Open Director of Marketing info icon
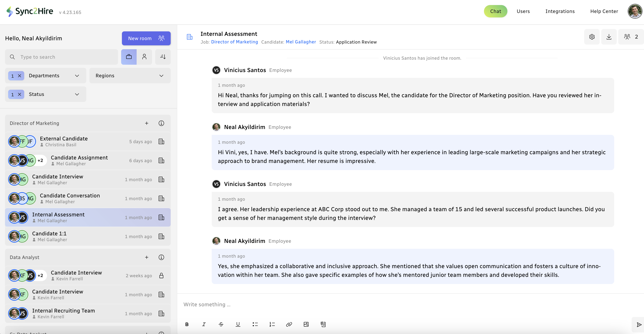The image size is (644, 334). pos(161,123)
